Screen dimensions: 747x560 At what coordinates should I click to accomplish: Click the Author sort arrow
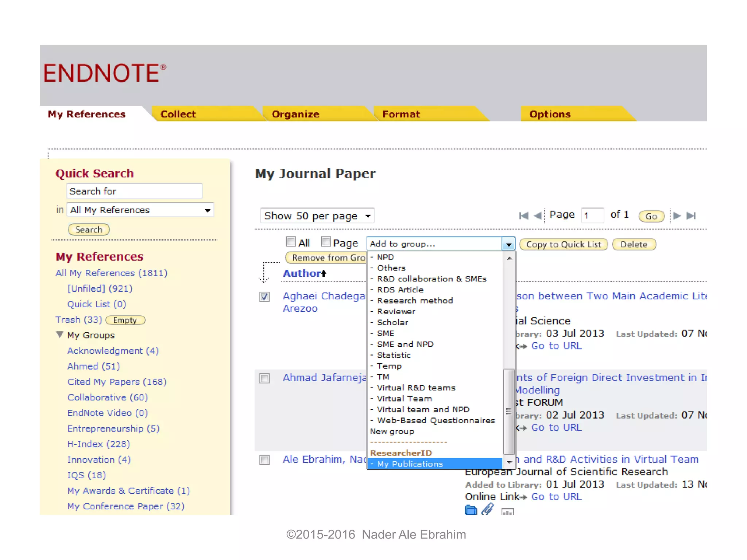pos(324,273)
